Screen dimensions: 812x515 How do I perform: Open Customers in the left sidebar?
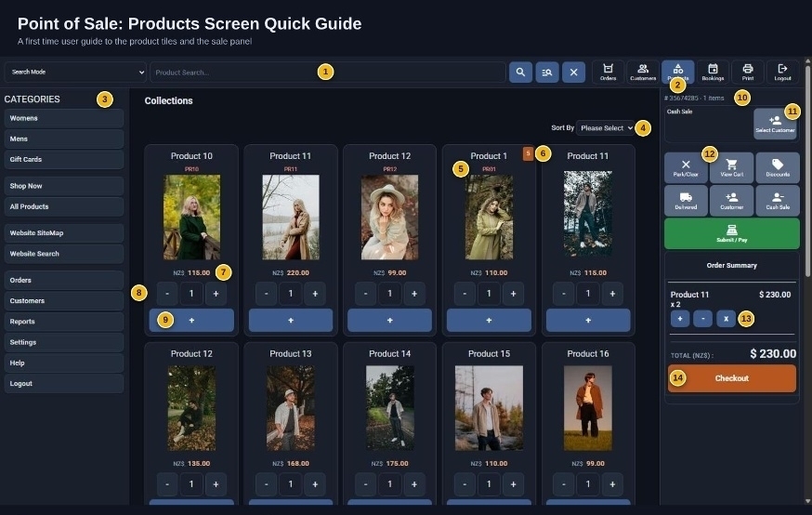pos(64,301)
